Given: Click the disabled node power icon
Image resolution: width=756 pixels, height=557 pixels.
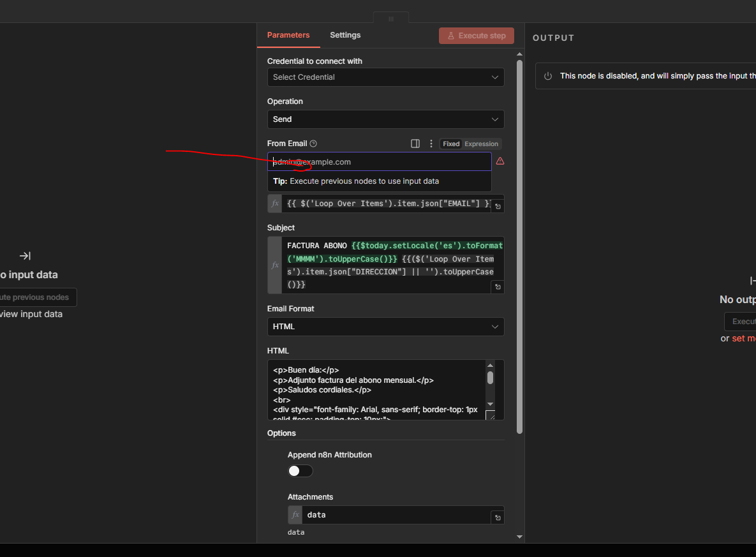Looking at the screenshot, I should pyautogui.click(x=547, y=76).
